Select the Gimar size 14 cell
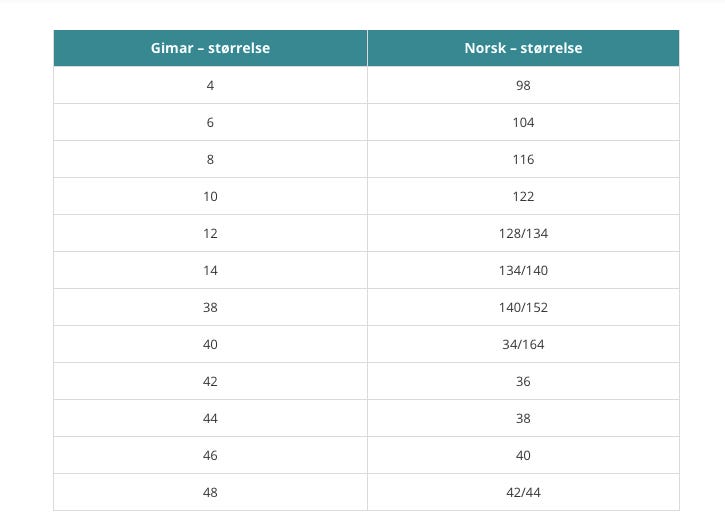Viewport: 725px width, 525px height. pos(210,270)
